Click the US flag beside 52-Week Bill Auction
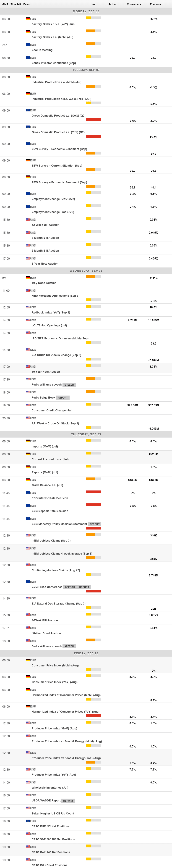The width and height of the screenshot is (172, 868). (28, 219)
